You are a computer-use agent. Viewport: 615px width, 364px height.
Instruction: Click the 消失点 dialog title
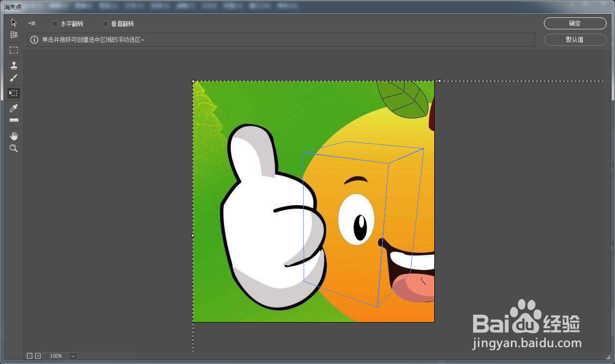pyautogui.click(x=13, y=7)
